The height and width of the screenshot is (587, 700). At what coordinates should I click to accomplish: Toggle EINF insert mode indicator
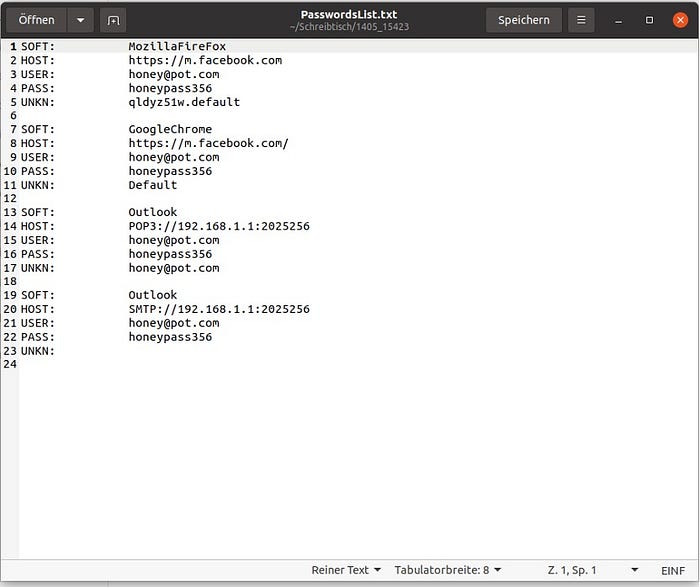click(672, 570)
